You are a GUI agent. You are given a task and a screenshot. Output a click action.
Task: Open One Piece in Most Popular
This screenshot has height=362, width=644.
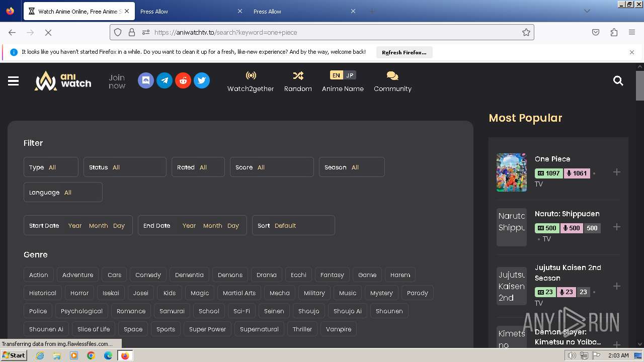pos(552,159)
